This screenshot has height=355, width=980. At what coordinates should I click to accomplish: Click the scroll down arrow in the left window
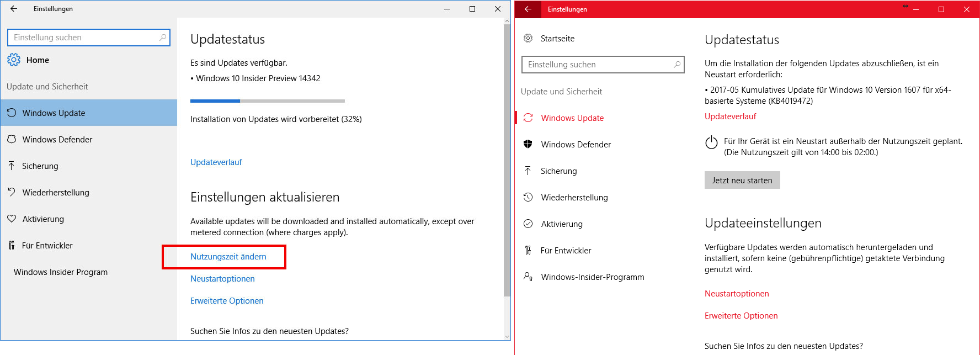pyautogui.click(x=507, y=336)
